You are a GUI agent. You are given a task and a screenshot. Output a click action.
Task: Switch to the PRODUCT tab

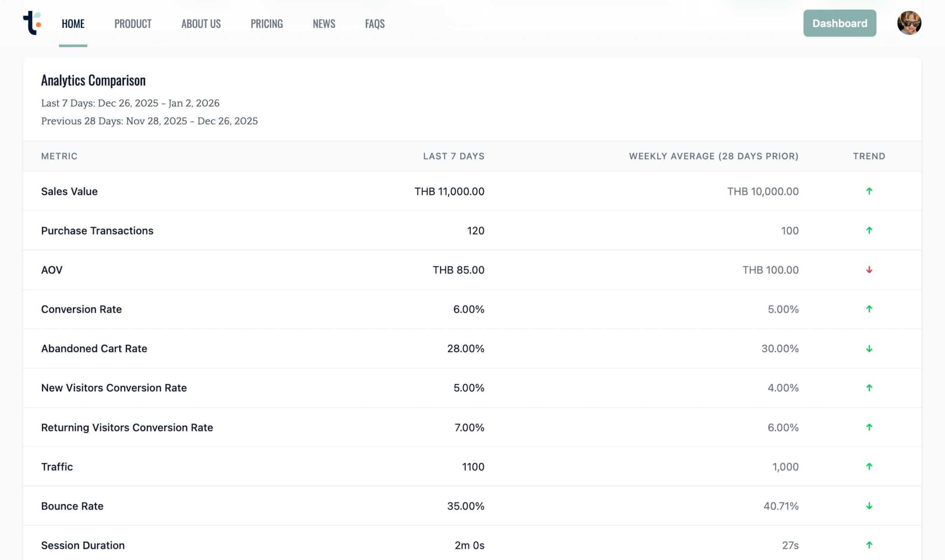(133, 24)
